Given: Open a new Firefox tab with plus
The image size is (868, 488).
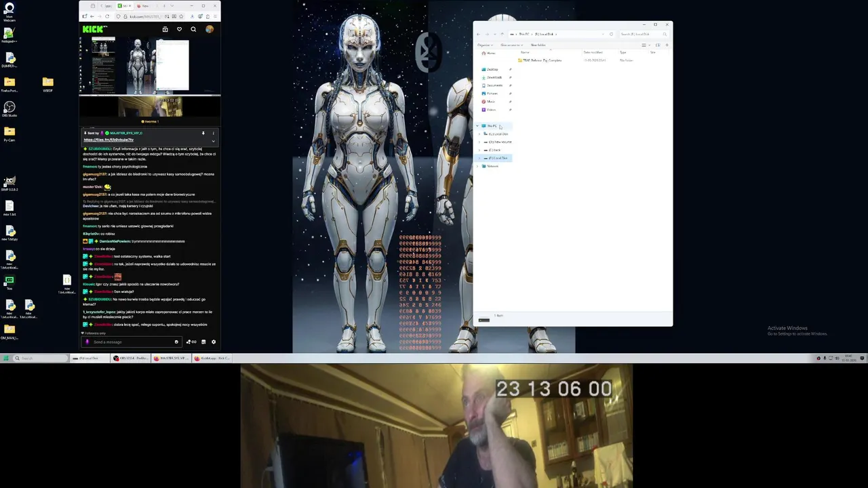Looking at the screenshot, I should pyautogui.click(x=164, y=6).
